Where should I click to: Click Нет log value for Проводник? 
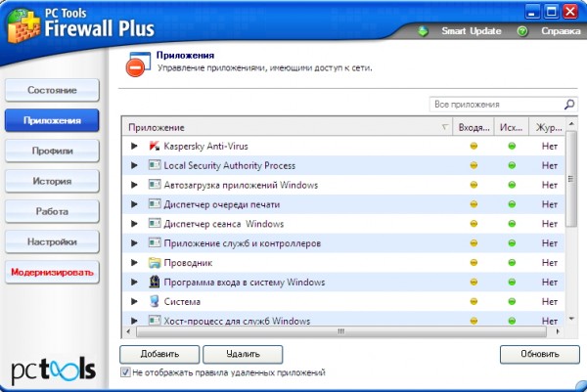click(x=549, y=263)
